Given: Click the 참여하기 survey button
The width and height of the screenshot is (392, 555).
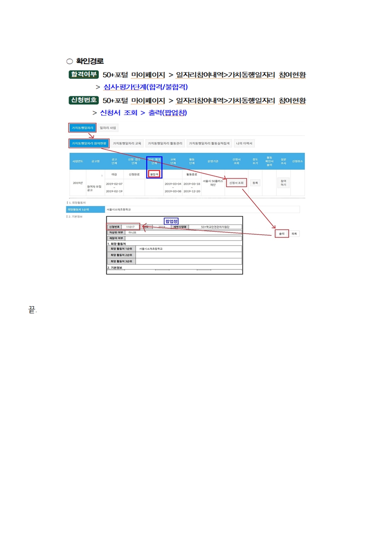Looking at the screenshot, I should coord(283,183).
